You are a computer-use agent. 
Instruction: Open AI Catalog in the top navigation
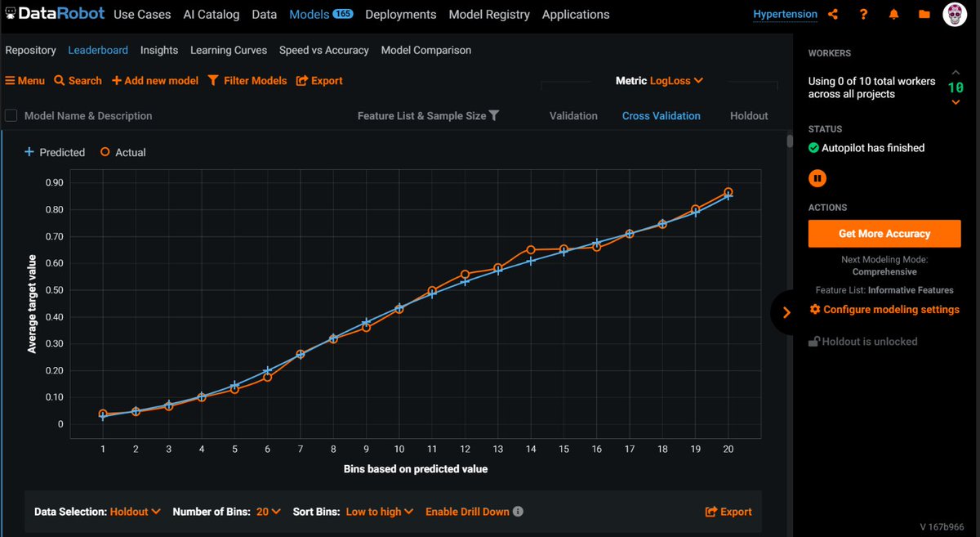tap(212, 15)
